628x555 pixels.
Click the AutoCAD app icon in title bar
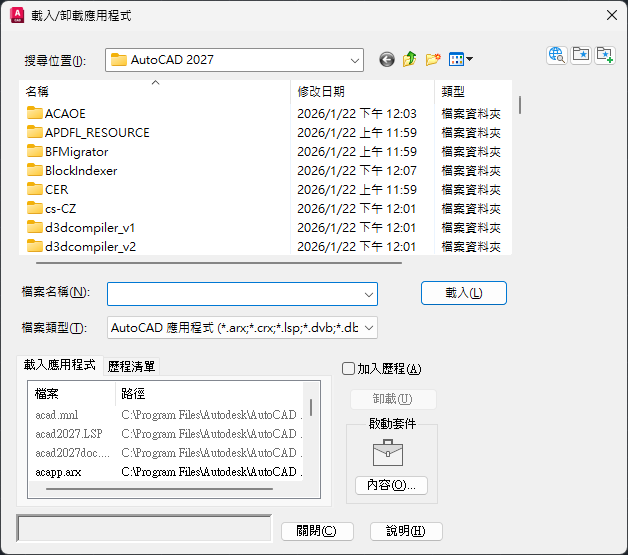point(17,15)
